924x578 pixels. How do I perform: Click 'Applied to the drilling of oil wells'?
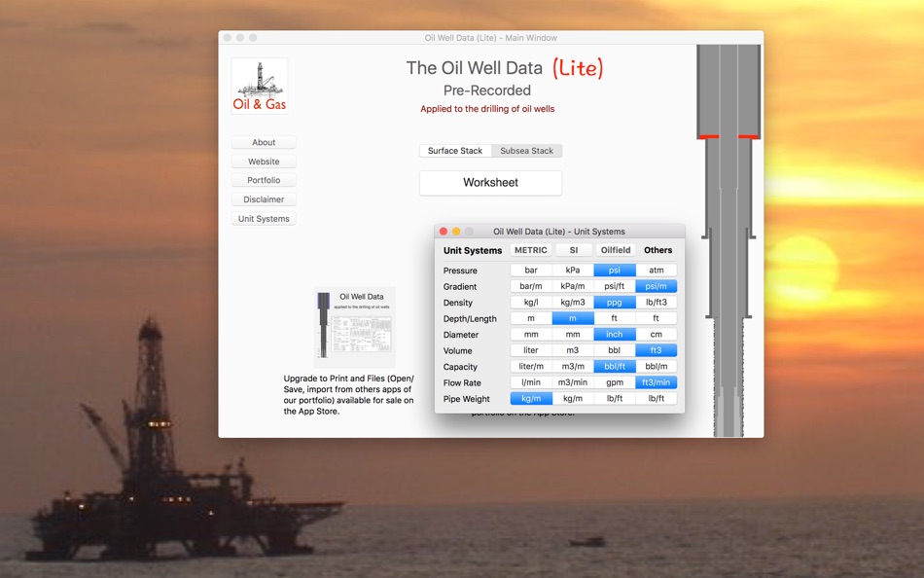[487, 109]
